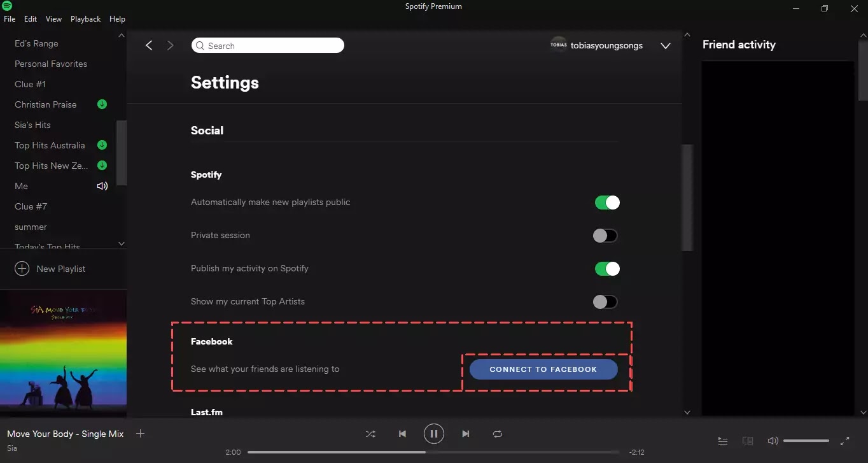
Task: Skip to the next track
Action: pyautogui.click(x=466, y=434)
